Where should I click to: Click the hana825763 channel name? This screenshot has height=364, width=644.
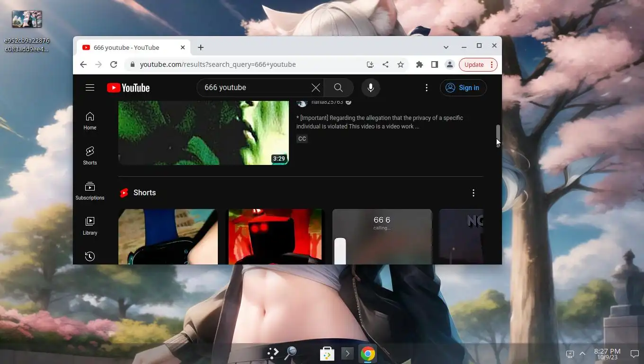click(x=327, y=102)
